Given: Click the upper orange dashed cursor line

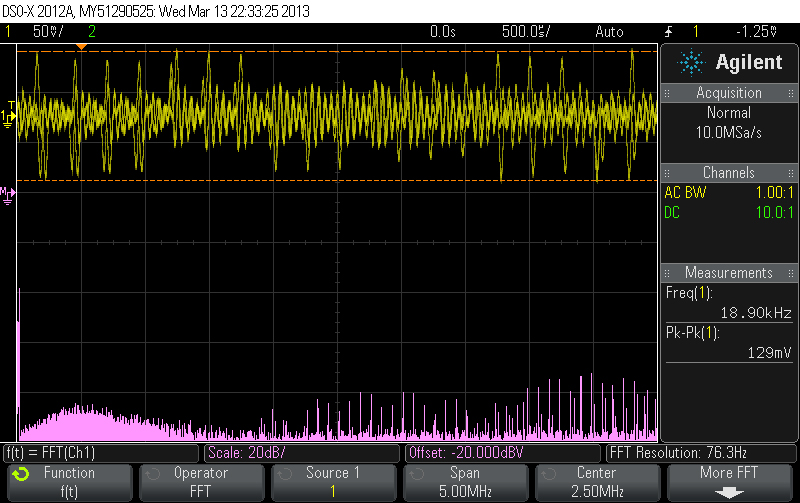Looking at the screenshot, I should pos(337,52).
